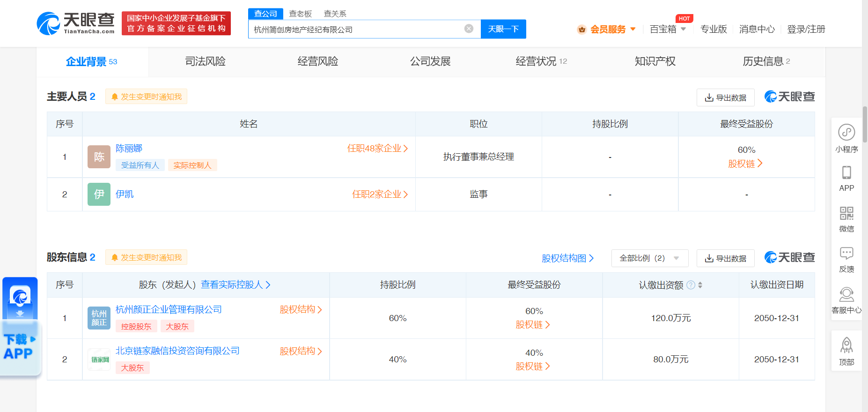Open 北京链家融信投资咨询有限公司 company link
The image size is (868, 412).
coord(177,351)
